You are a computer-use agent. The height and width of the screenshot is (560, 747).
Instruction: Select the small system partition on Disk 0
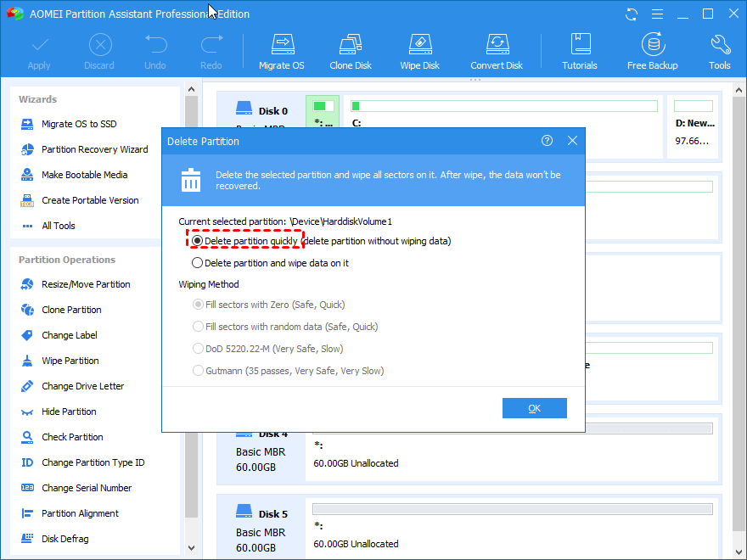coord(323,111)
